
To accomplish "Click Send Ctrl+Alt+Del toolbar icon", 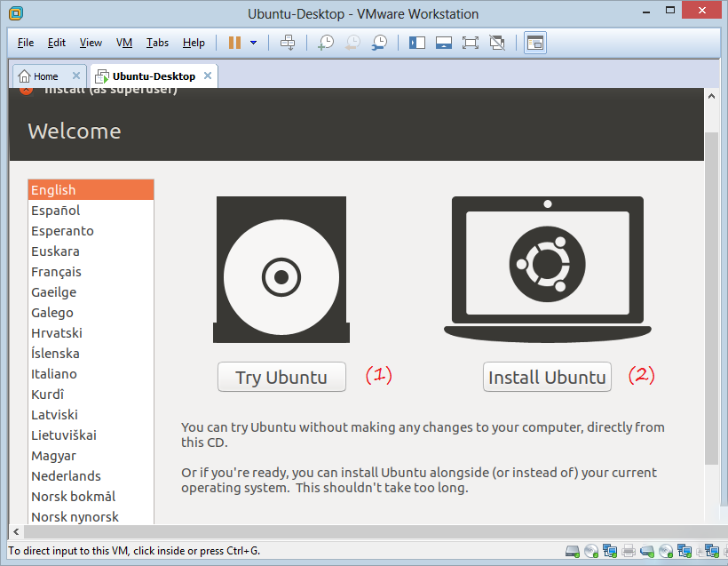I will [x=287, y=43].
